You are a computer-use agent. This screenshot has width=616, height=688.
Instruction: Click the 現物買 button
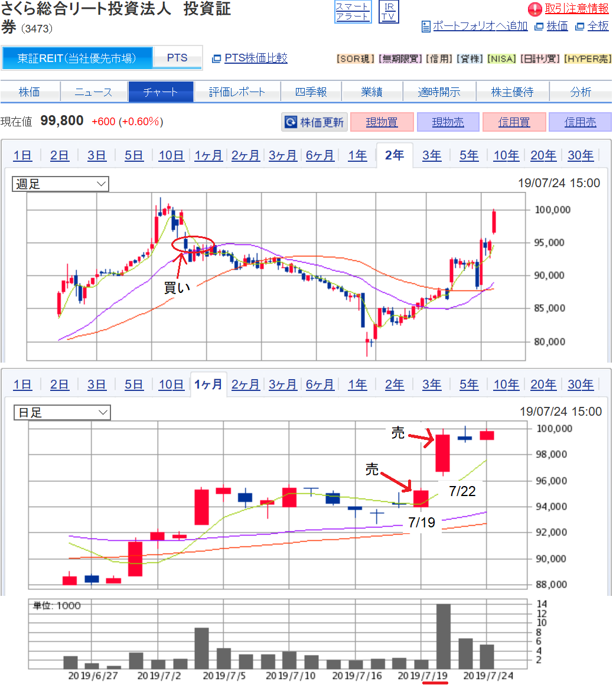382,122
